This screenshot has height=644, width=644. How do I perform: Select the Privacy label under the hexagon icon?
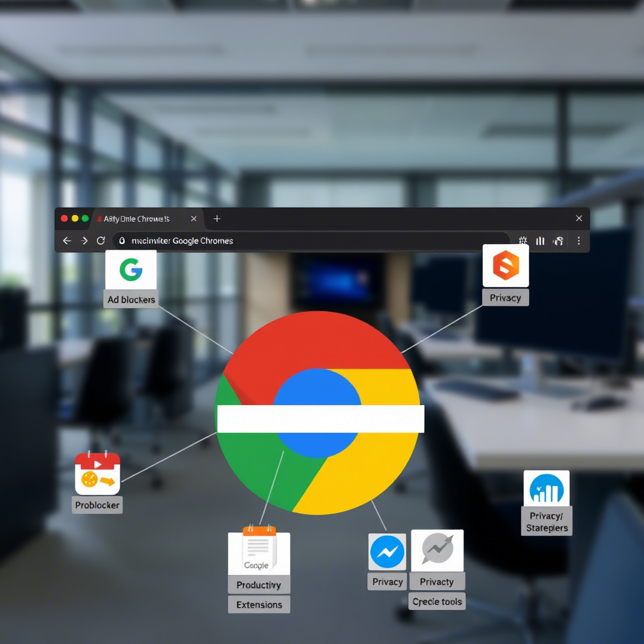coord(505,297)
